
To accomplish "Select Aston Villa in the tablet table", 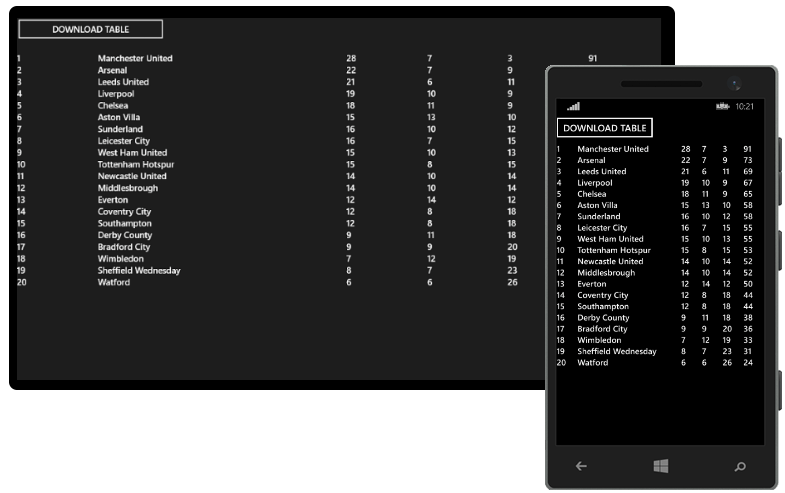I will click(119, 117).
